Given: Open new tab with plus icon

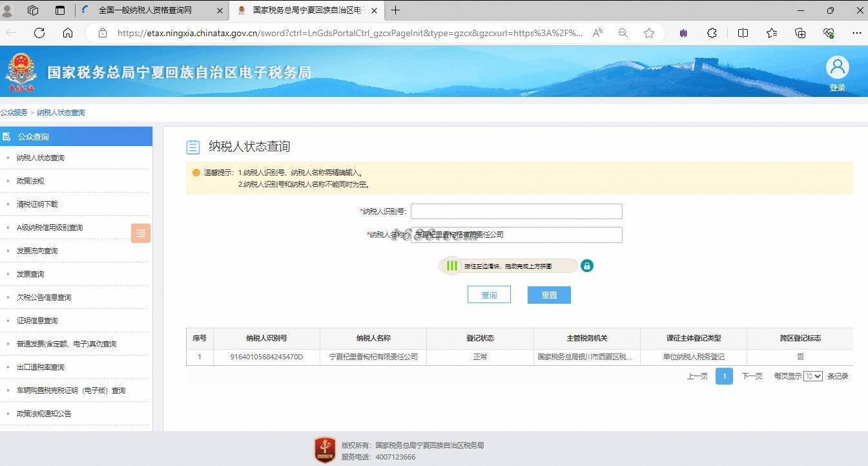Looking at the screenshot, I should (x=395, y=10).
